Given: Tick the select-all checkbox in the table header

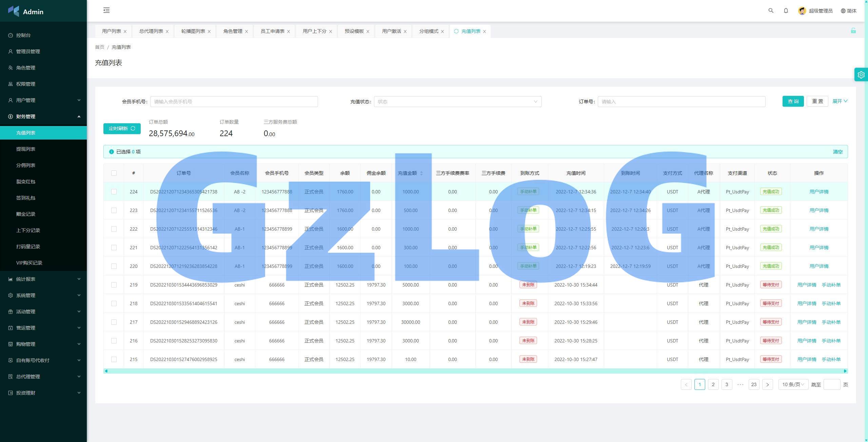Looking at the screenshot, I should pyautogui.click(x=114, y=173).
